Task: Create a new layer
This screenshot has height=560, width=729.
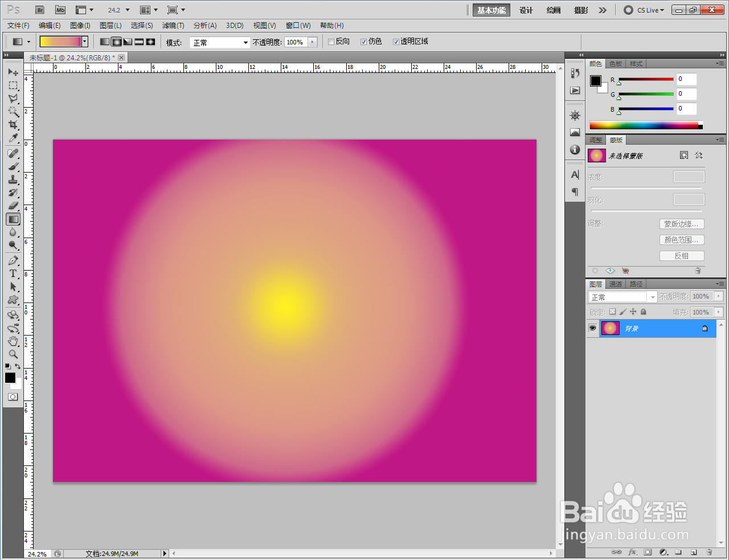Action: point(694,552)
